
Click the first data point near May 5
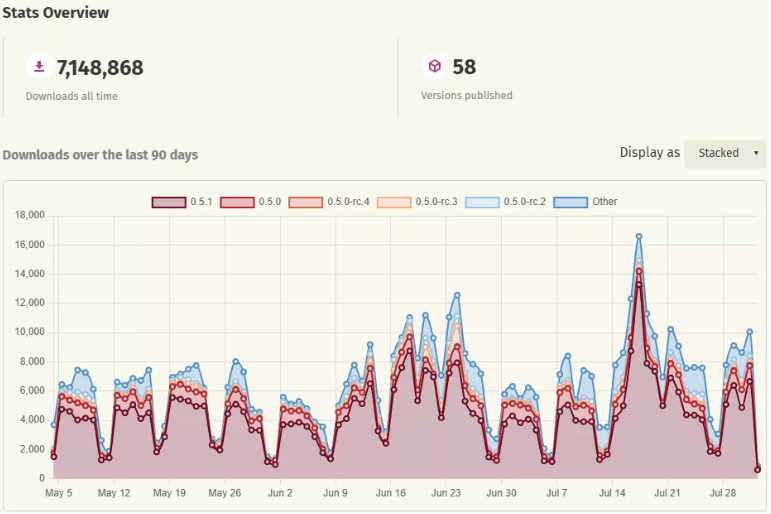pos(54,425)
